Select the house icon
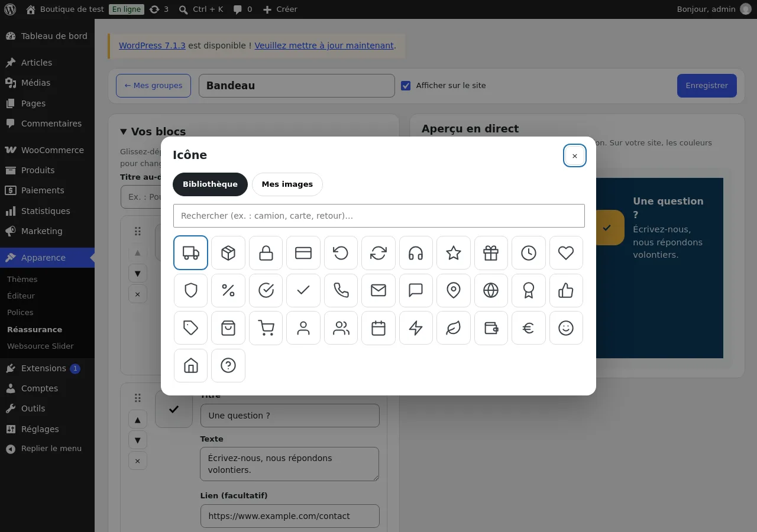 pyautogui.click(x=190, y=365)
